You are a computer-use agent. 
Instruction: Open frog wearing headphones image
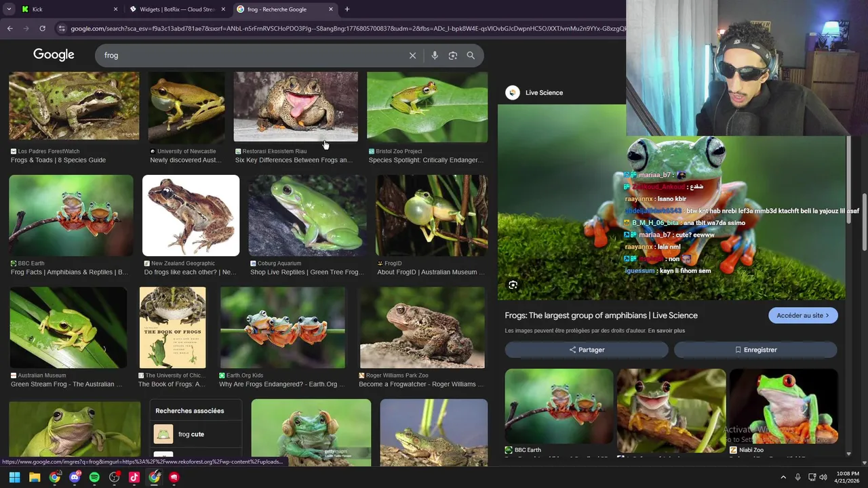pyautogui.click(x=311, y=432)
